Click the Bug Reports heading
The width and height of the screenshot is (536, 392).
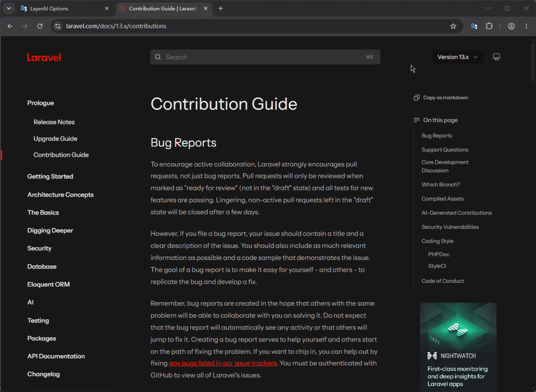183,143
